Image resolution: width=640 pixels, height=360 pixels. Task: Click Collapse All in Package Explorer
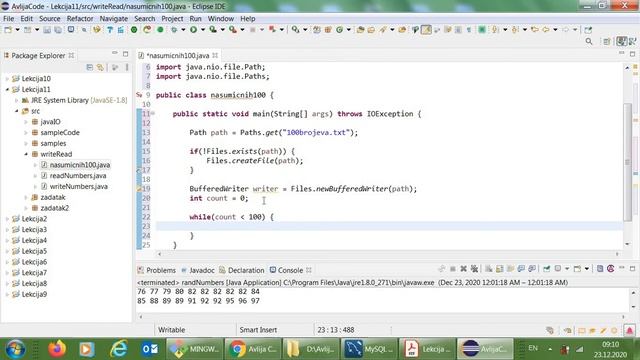[89, 67]
